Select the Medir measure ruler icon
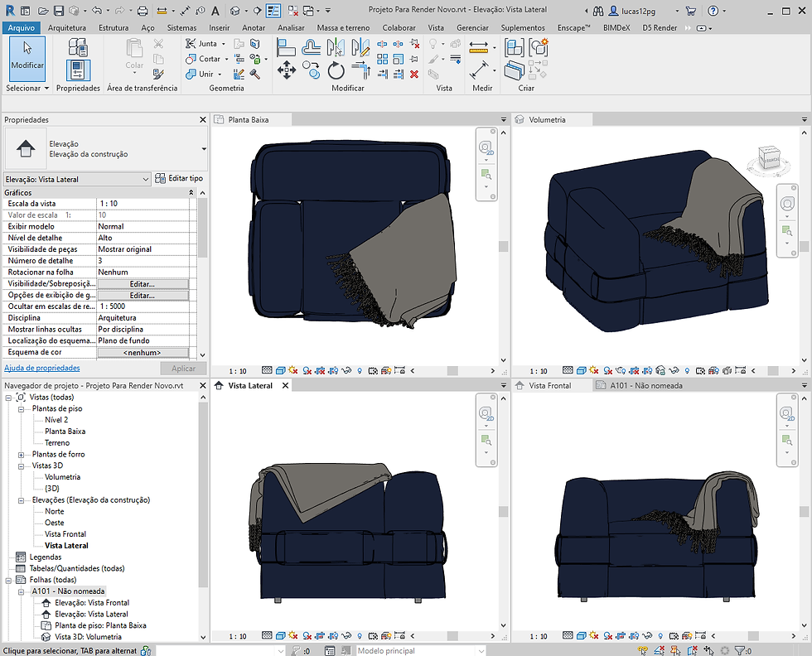This screenshot has width=812, height=656. click(479, 48)
